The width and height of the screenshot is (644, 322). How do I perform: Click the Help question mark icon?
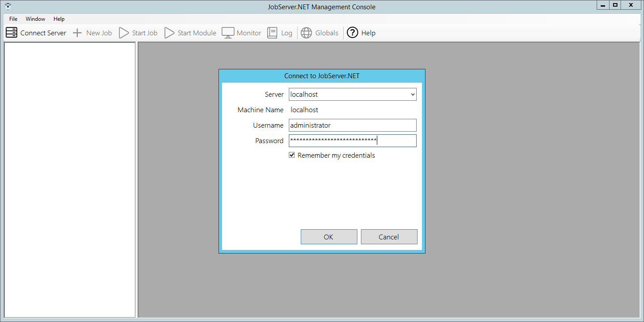[353, 33]
